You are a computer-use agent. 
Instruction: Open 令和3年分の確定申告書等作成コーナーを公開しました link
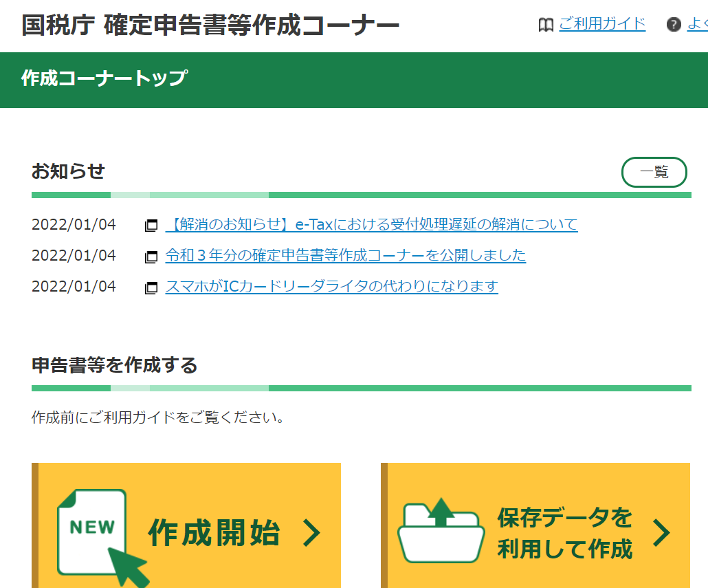click(x=346, y=255)
